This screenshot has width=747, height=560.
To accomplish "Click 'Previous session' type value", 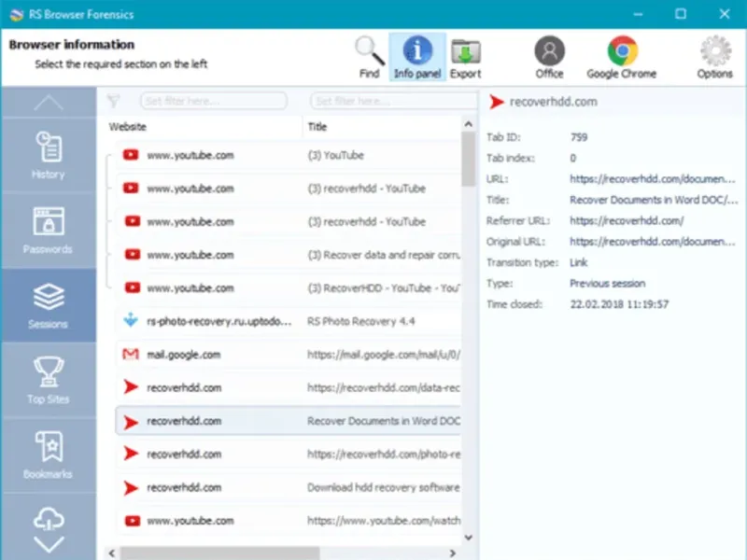I will pyautogui.click(x=608, y=284).
